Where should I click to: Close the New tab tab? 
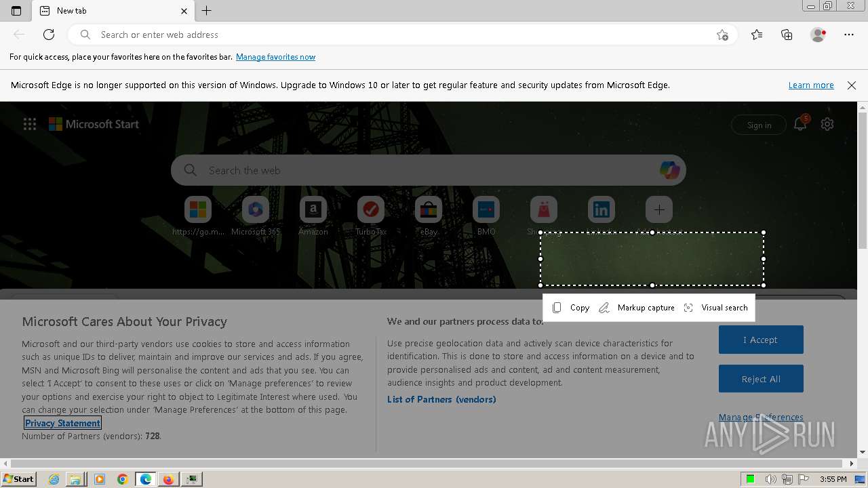point(184,11)
